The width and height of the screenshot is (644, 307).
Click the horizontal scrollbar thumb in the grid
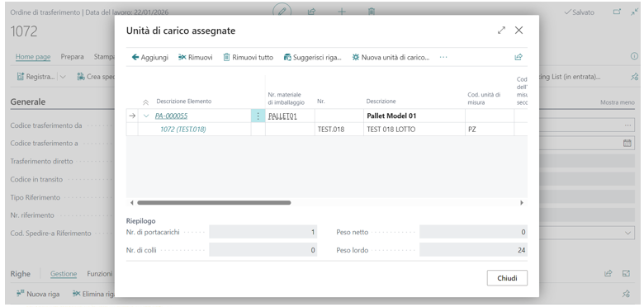coord(214,203)
